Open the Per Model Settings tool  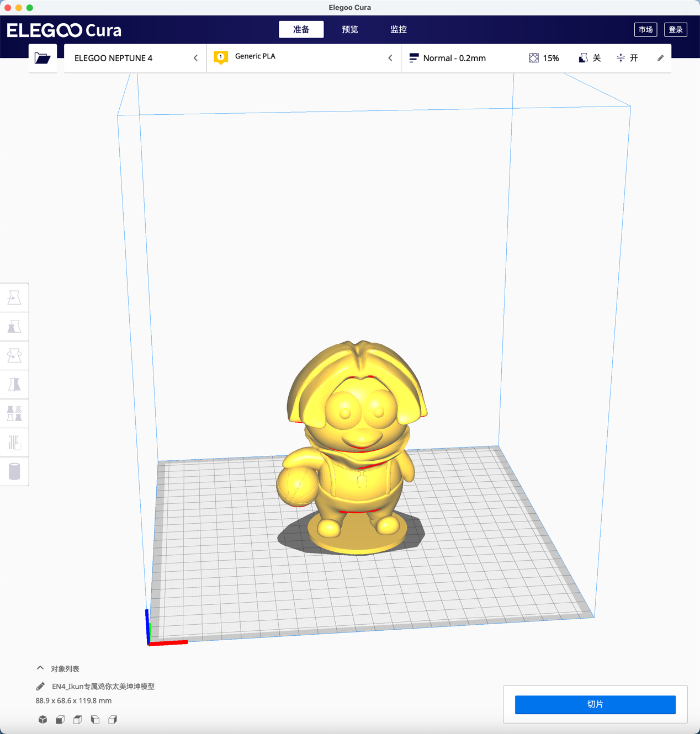click(14, 413)
